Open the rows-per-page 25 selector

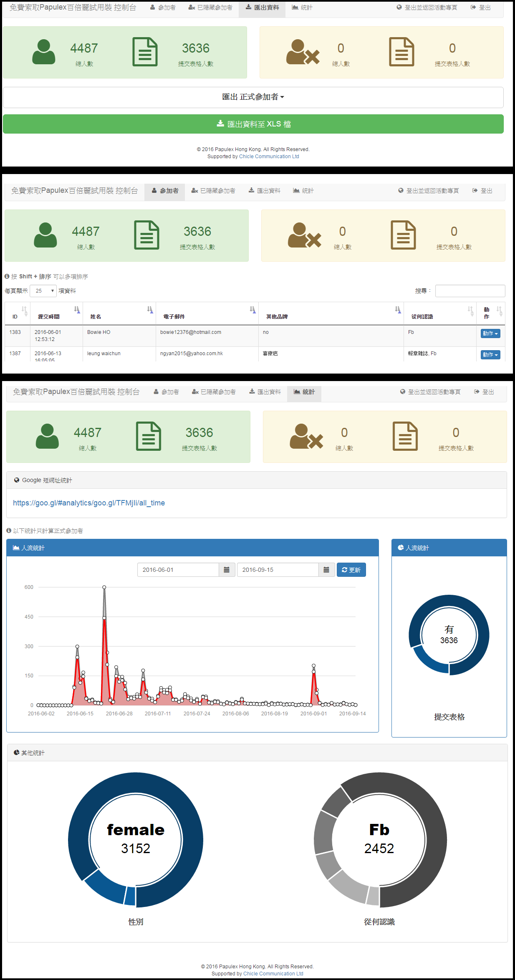[43, 291]
